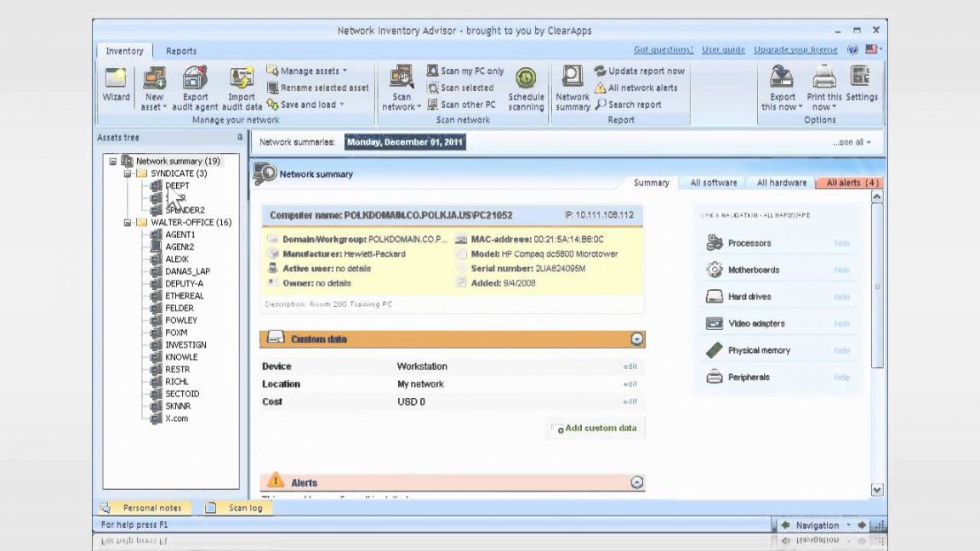Open Export audit agent
Image resolution: width=980 pixels, height=551 pixels.
pos(195,88)
